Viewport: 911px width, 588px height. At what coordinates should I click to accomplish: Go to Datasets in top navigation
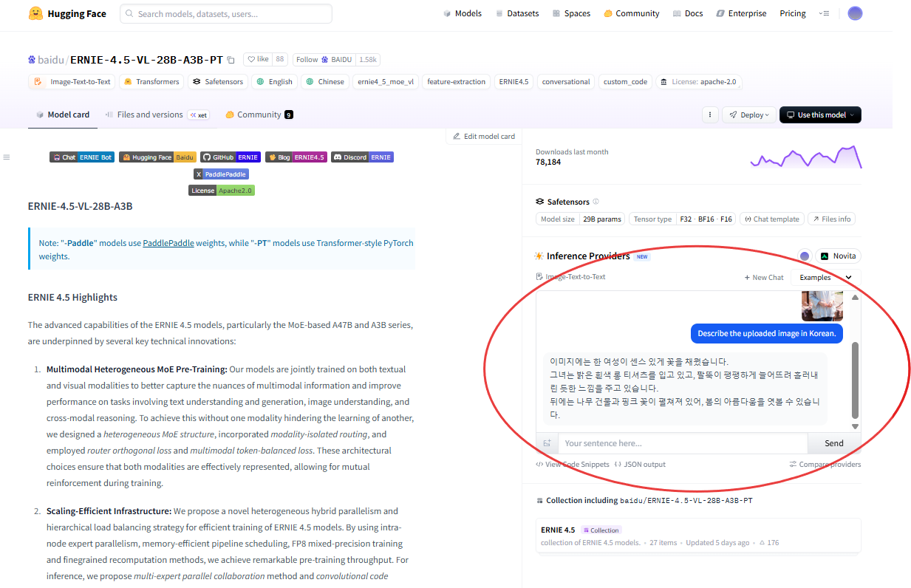[x=516, y=13]
